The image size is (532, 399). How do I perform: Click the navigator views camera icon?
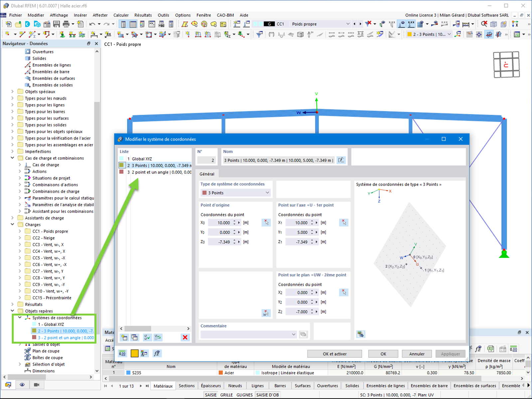[37, 385]
